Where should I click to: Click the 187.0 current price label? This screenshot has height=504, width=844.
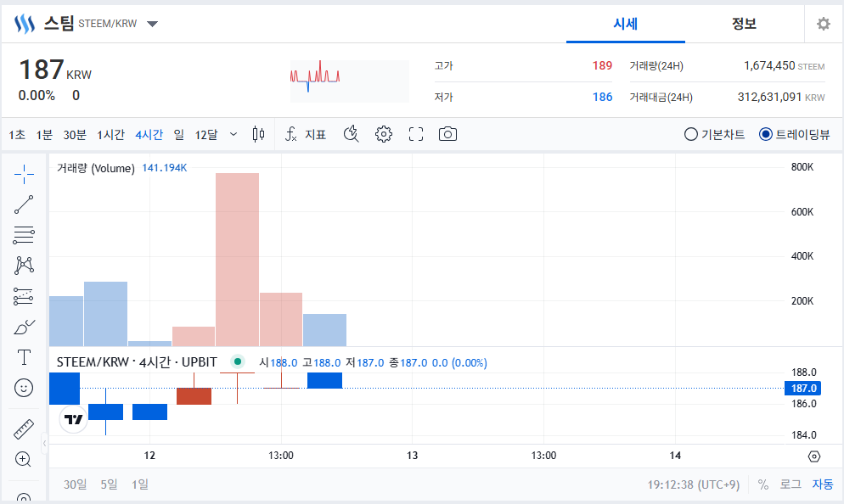coord(803,388)
